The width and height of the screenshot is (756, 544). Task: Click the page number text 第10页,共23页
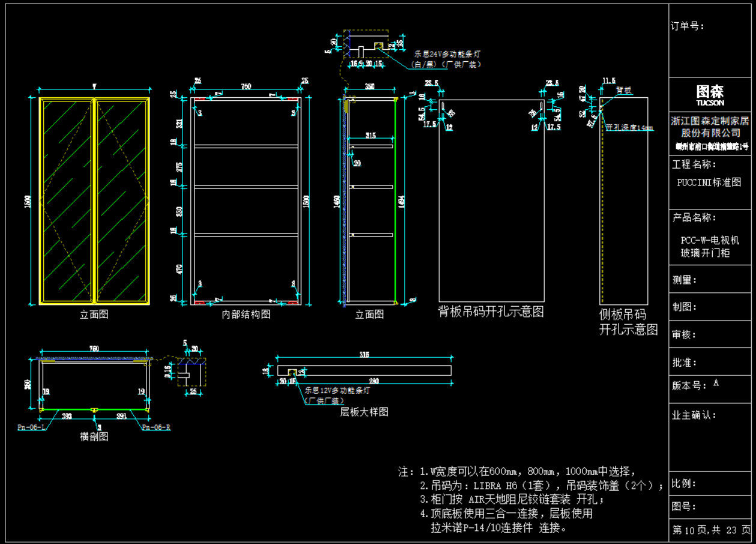[x=711, y=530]
